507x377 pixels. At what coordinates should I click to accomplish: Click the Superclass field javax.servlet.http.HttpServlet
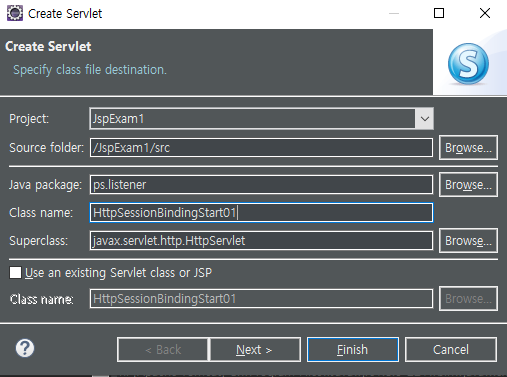[261, 241]
